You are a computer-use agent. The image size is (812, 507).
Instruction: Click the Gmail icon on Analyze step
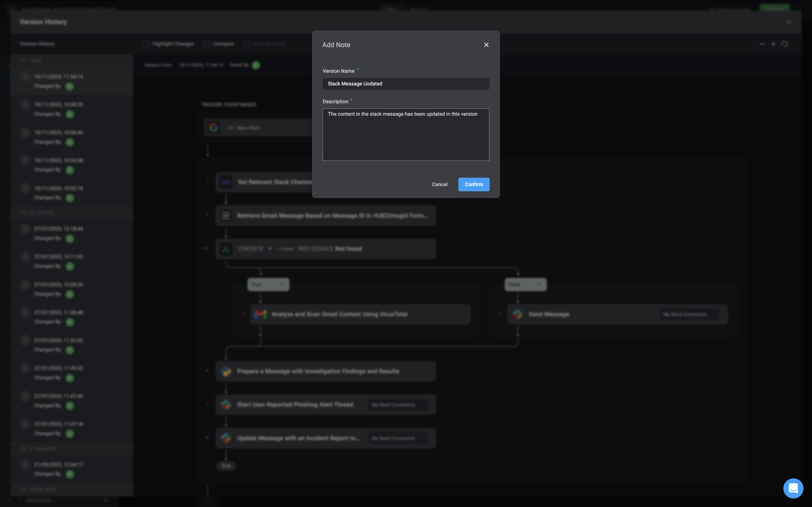(x=260, y=314)
